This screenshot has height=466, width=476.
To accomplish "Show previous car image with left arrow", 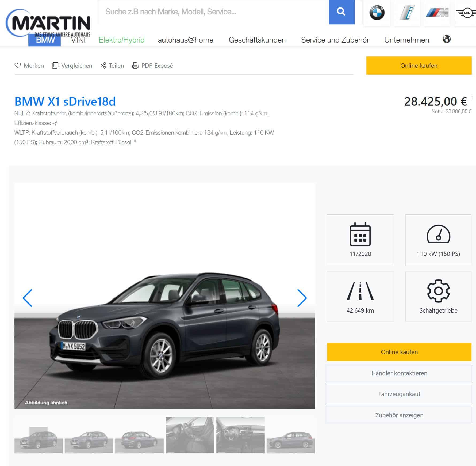I will pyautogui.click(x=27, y=298).
